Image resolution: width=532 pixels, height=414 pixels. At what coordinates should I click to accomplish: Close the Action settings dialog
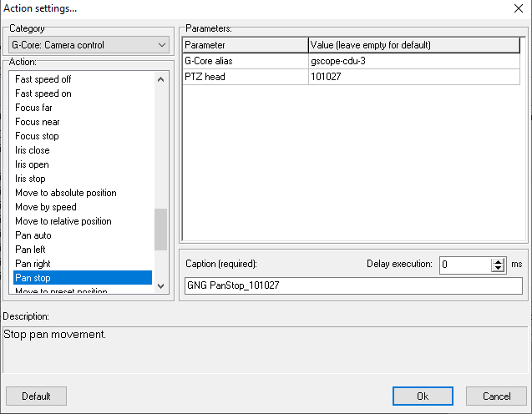click(x=514, y=8)
